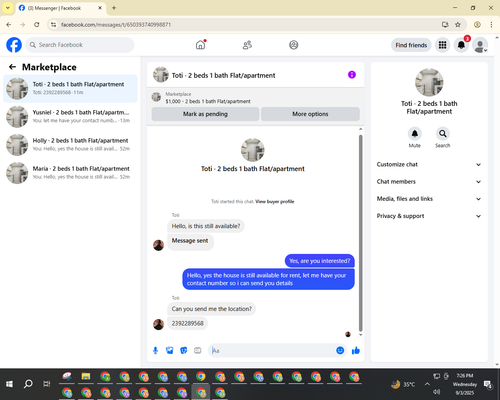Open the Facebook logo home link

(14, 45)
